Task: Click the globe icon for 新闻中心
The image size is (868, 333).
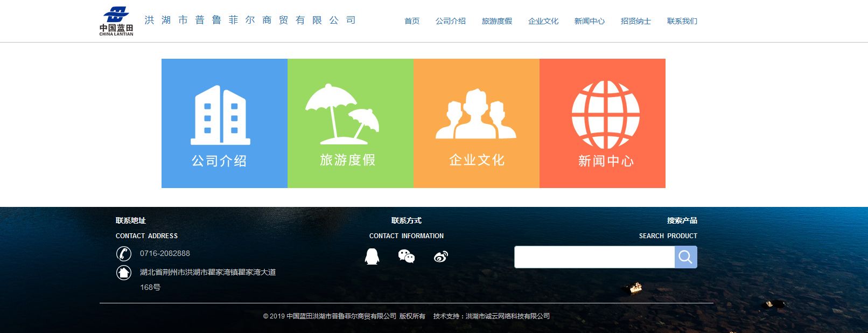Action: click(x=605, y=115)
